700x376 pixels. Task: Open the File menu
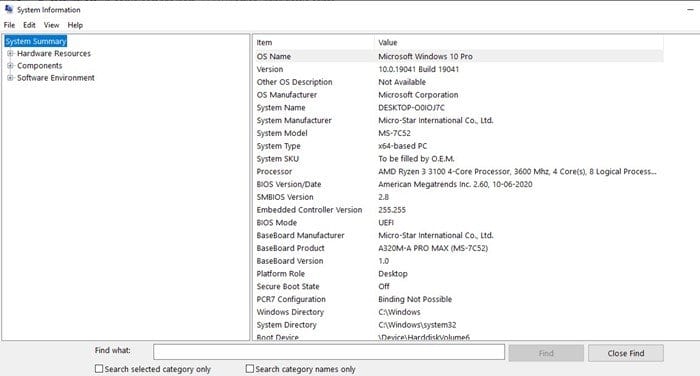[9, 25]
